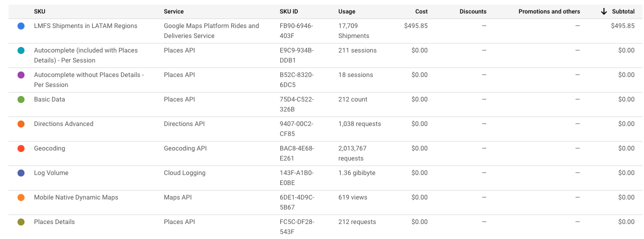Sort by the Service column header
The image size is (644, 239).
pyautogui.click(x=174, y=11)
